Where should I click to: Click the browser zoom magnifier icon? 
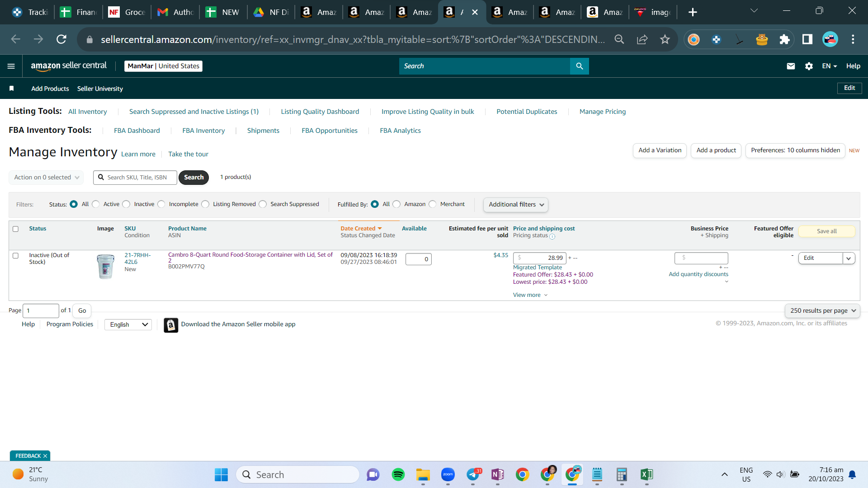619,39
